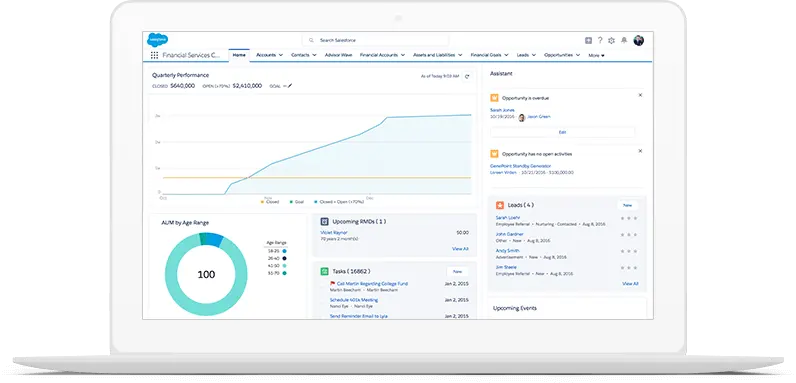Viewport: 796px width, 383px height.
Task: Expand the Financial Accounts chevron
Action: coord(403,55)
